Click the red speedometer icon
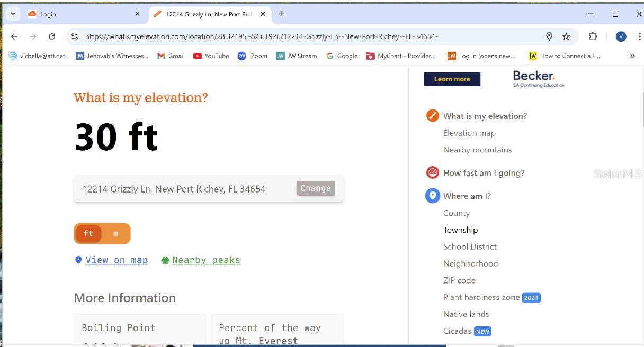The width and height of the screenshot is (644, 347). pos(432,172)
